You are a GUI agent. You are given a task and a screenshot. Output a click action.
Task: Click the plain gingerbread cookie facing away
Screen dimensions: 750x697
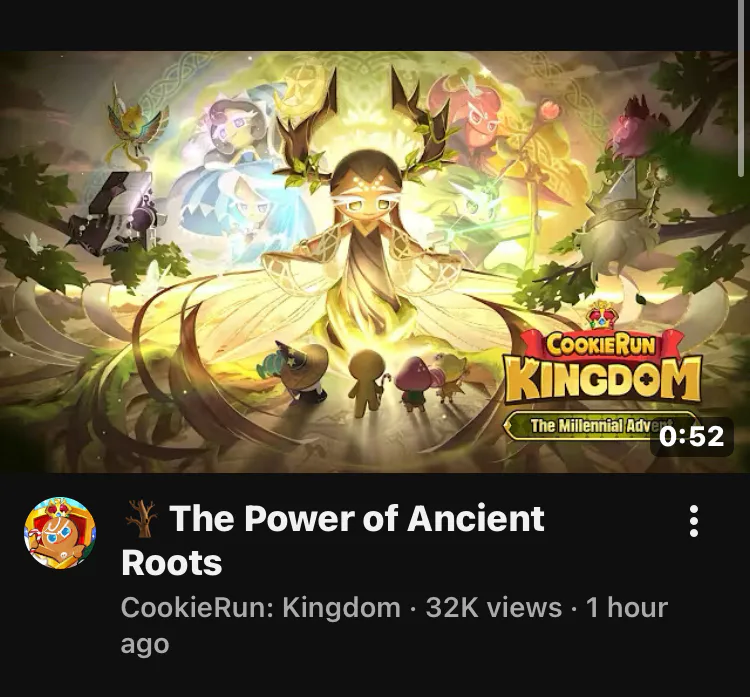point(366,379)
